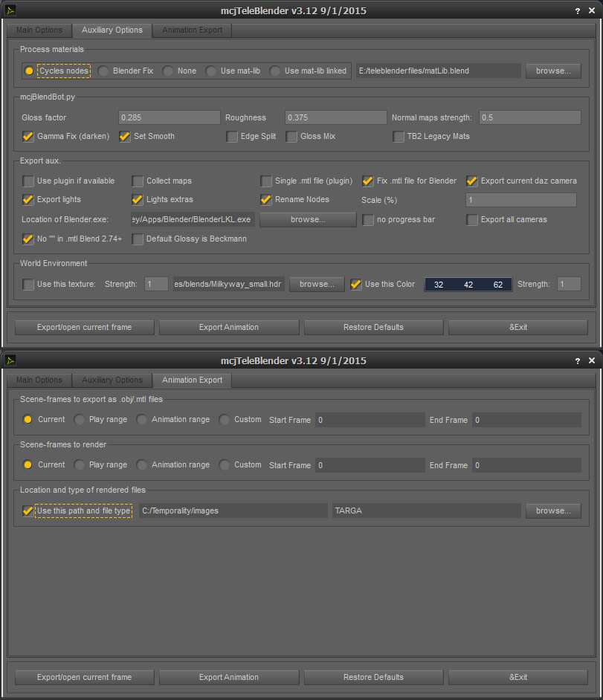Switch to Auxiliary Options tab in lower window
The image size is (603, 700).
(x=112, y=380)
